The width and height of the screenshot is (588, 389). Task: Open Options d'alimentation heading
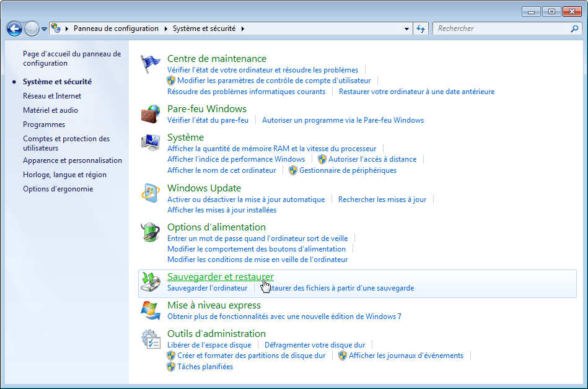216,227
